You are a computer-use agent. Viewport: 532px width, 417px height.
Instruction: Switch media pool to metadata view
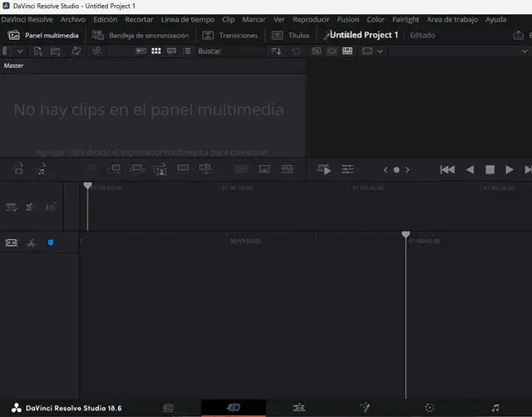(140, 51)
